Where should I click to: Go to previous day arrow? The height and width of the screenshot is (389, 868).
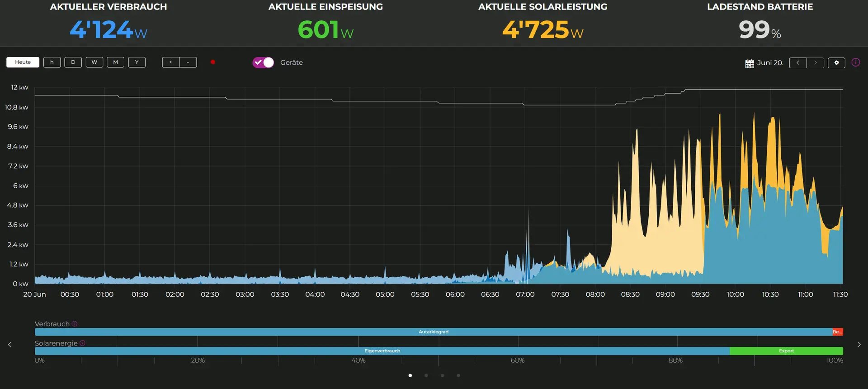coord(798,63)
